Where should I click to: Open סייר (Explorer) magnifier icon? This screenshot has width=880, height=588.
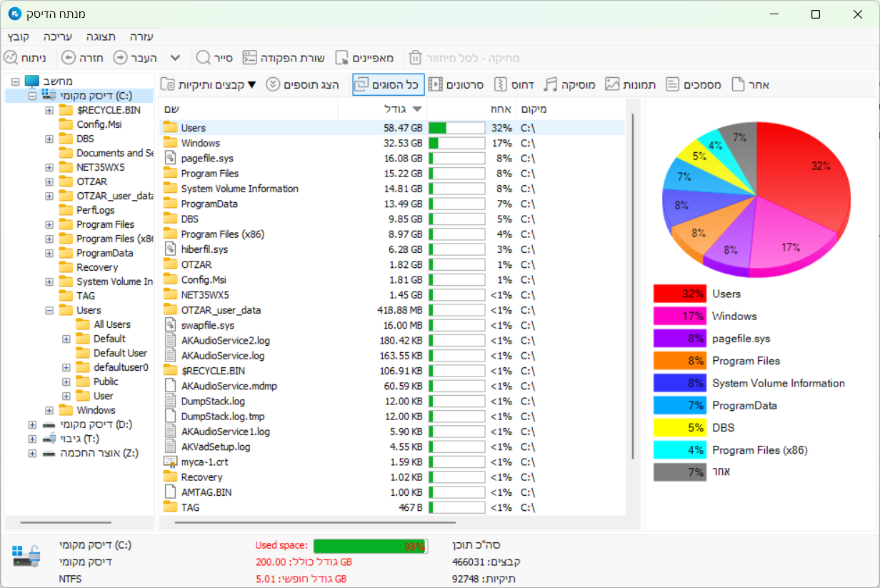point(204,58)
